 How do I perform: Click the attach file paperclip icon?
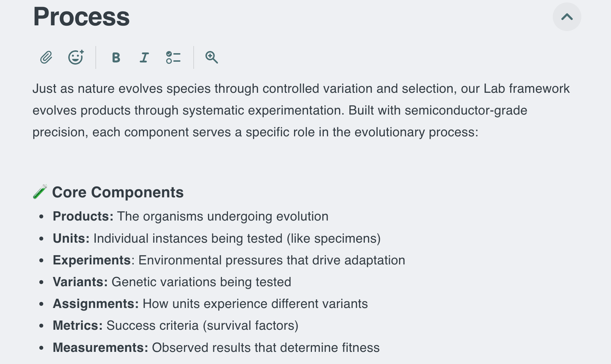(x=46, y=57)
